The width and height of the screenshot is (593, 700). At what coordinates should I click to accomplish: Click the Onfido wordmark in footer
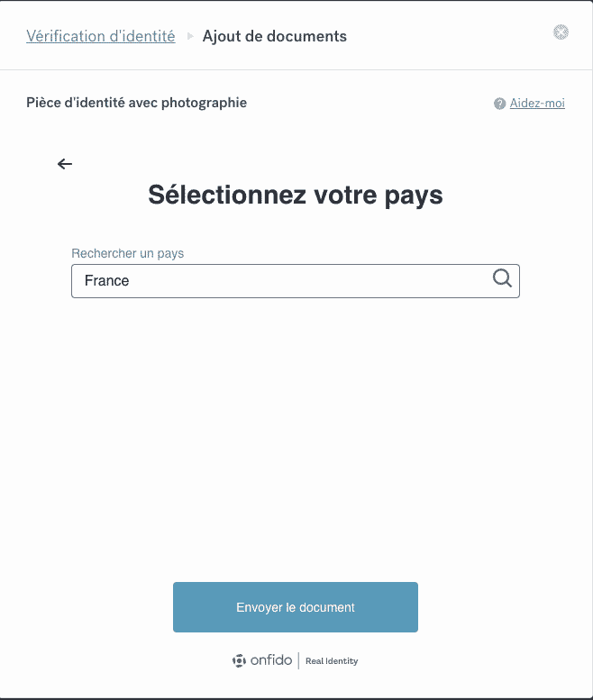pos(271,660)
